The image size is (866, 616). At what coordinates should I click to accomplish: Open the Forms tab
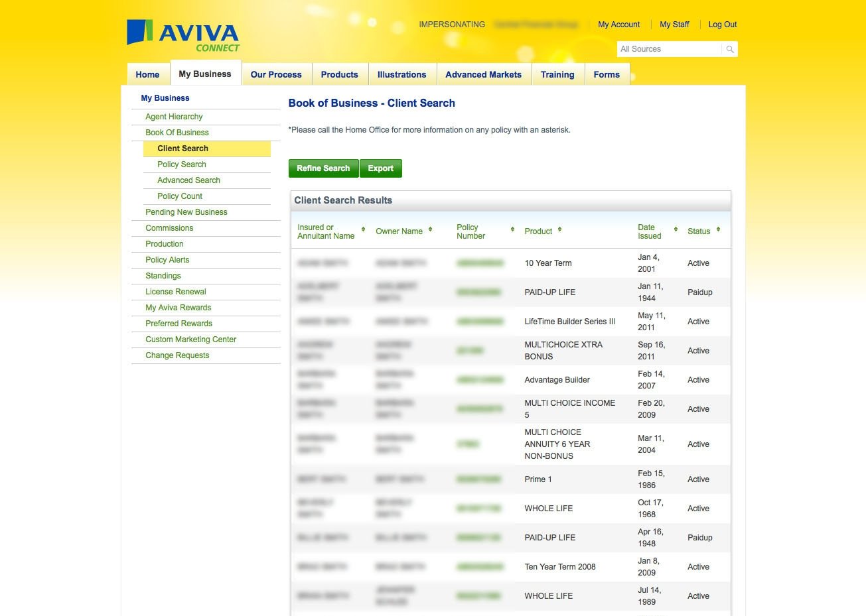click(607, 74)
